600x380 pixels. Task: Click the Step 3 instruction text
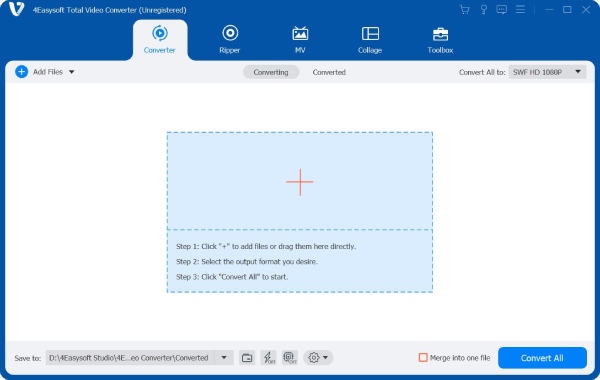click(232, 277)
